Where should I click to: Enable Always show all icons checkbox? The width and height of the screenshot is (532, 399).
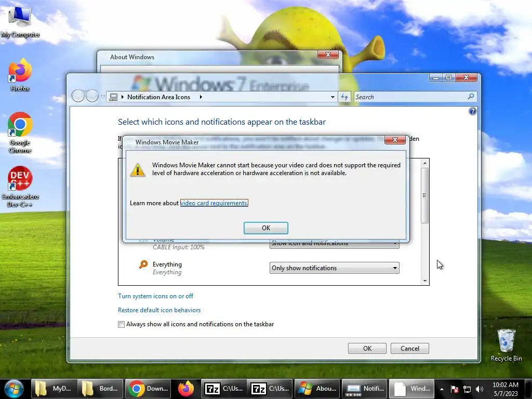coord(121,324)
